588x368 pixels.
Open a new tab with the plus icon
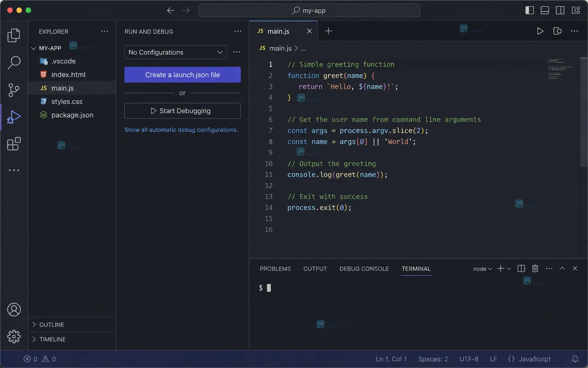point(328,31)
